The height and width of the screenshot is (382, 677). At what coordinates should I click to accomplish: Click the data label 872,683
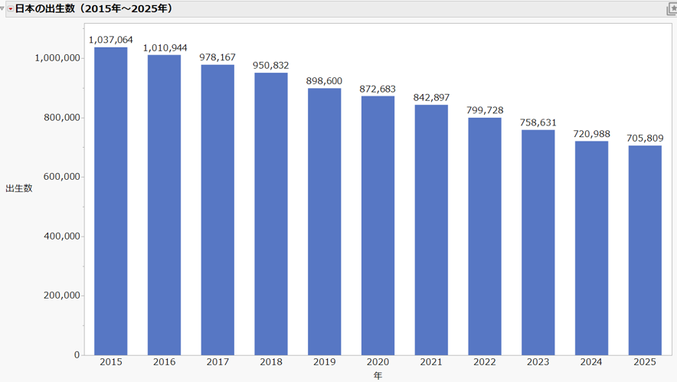378,89
